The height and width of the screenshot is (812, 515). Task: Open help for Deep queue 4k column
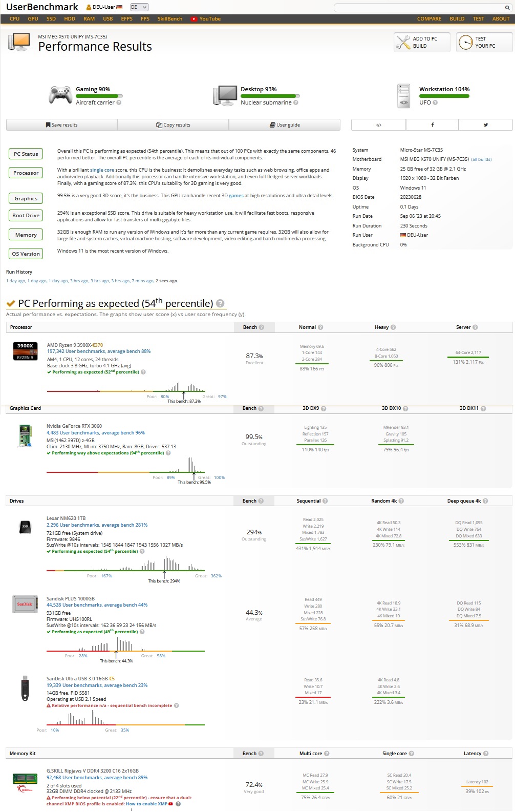point(485,501)
